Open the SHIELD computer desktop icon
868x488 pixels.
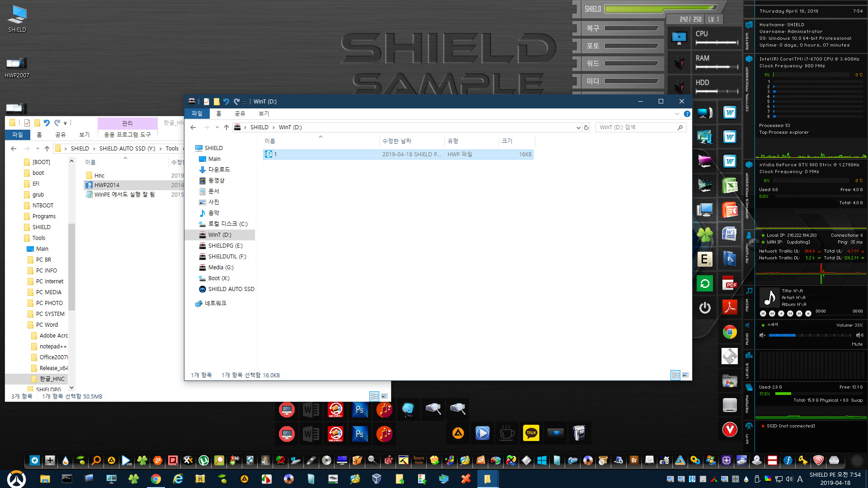click(17, 19)
